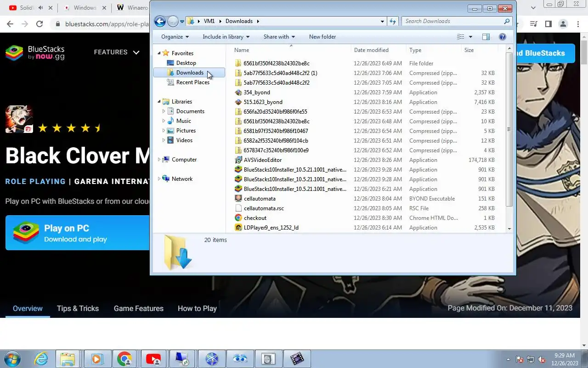588x368 pixels.
Task: Select the cellautomata BYOND executable icon
Action: click(x=238, y=199)
